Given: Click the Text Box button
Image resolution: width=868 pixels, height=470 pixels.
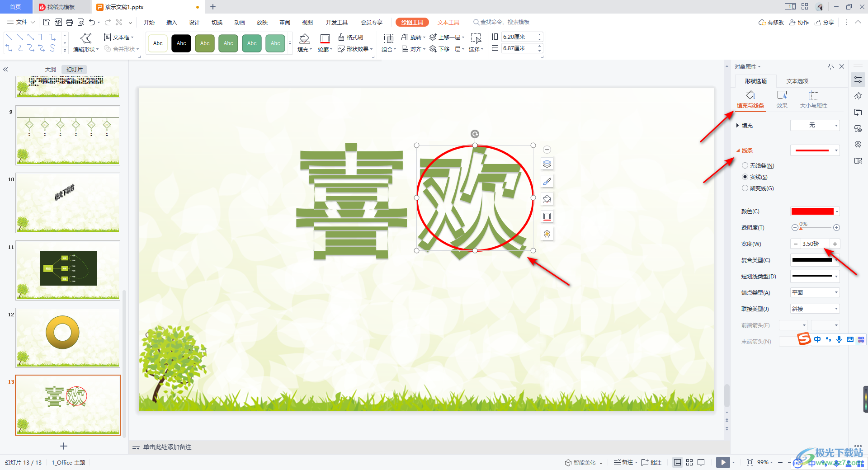Looking at the screenshot, I should [x=119, y=37].
